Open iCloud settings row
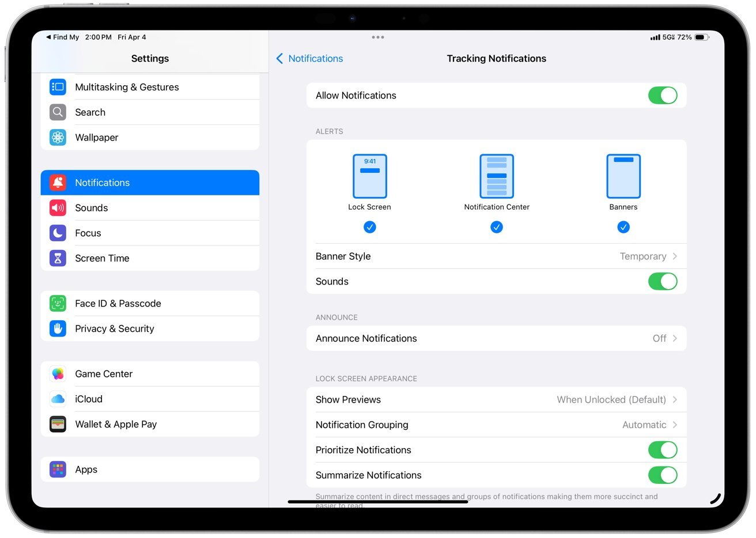 point(150,399)
